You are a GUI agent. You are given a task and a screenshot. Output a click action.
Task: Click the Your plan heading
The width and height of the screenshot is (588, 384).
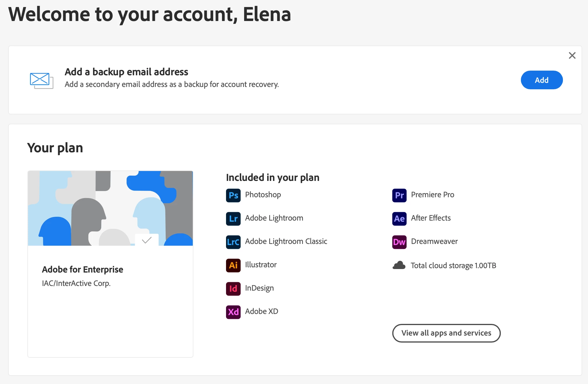point(55,148)
